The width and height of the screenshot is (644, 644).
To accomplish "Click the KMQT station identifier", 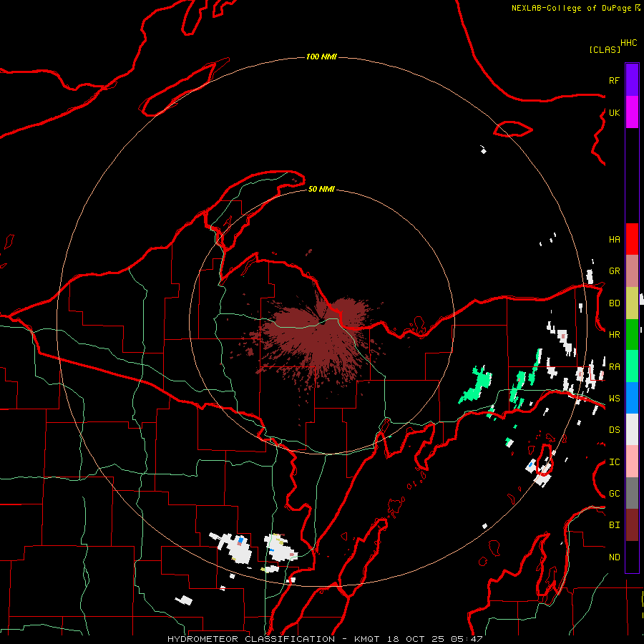I will [x=368, y=639].
